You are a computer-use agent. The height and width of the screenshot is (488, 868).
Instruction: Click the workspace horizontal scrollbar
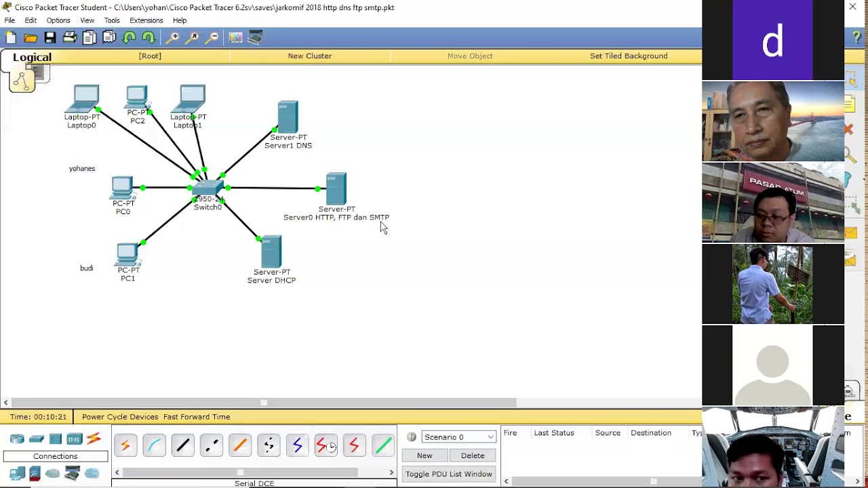pos(264,403)
